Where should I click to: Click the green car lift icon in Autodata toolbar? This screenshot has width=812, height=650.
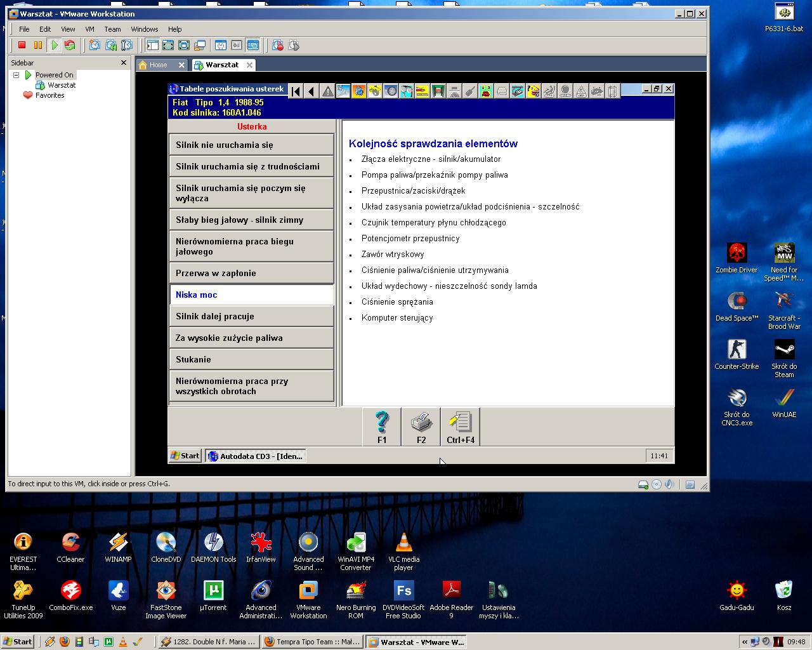(438, 91)
